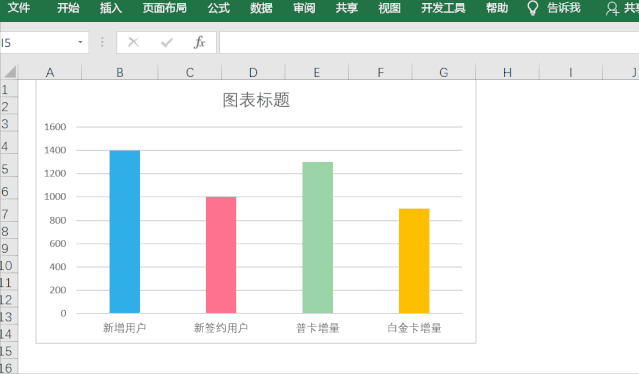Viewport: 639px width, 374px height.
Task: Switch to the 数据 ribbon tab
Action: point(261,8)
